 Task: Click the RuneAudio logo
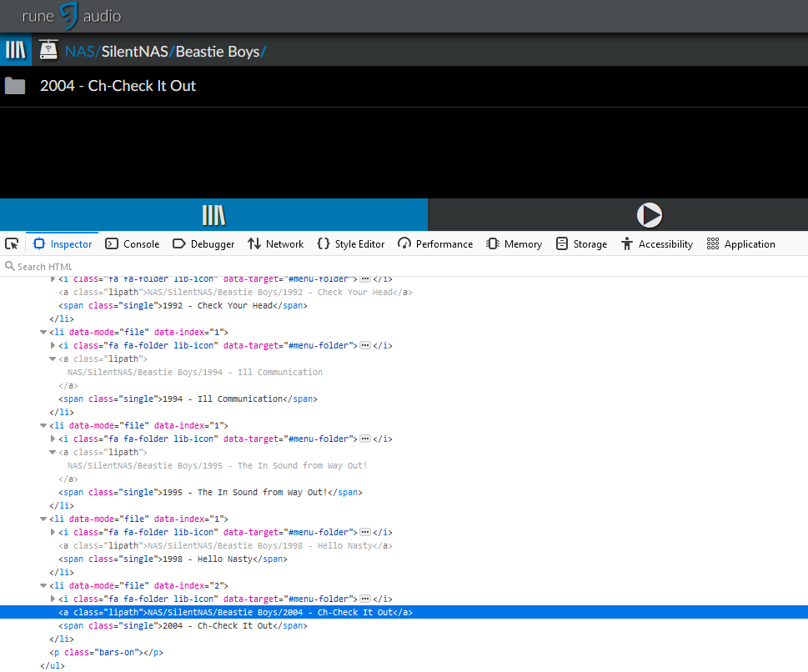click(72, 16)
